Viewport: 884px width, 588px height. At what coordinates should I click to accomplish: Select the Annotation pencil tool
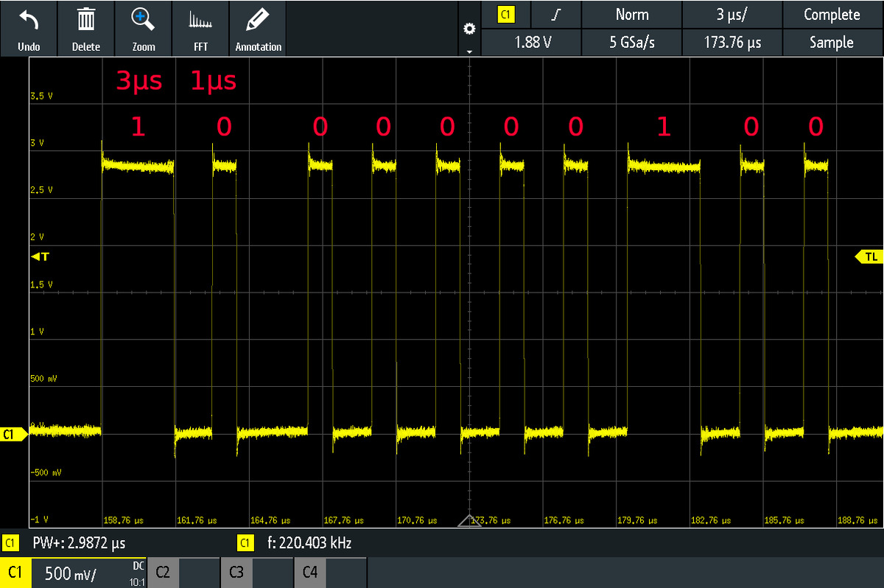(x=258, y=21)
